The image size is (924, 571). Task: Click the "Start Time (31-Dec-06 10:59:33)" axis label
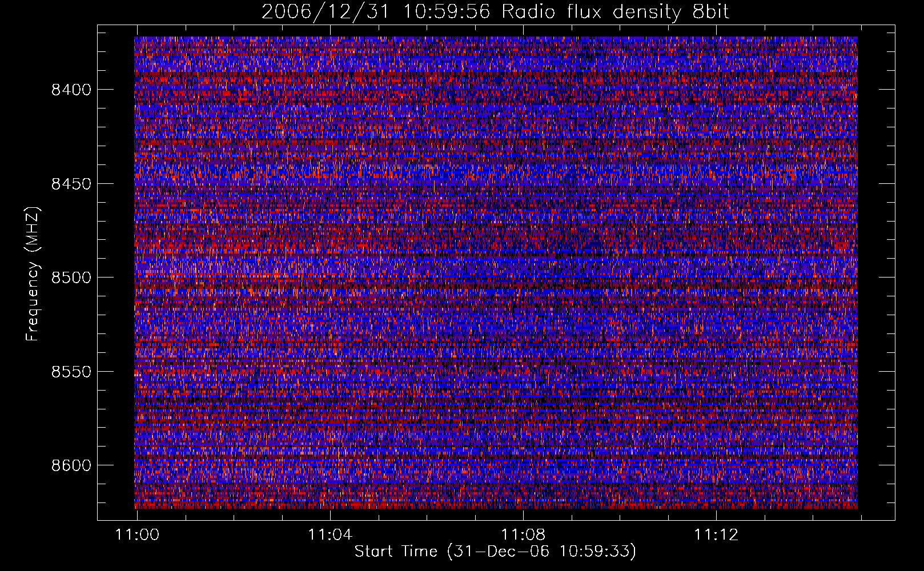(x=495, y=552)
